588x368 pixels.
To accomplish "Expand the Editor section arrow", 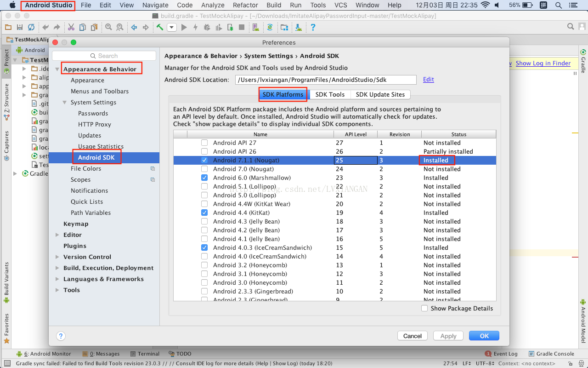I will (x=57, y=235).
